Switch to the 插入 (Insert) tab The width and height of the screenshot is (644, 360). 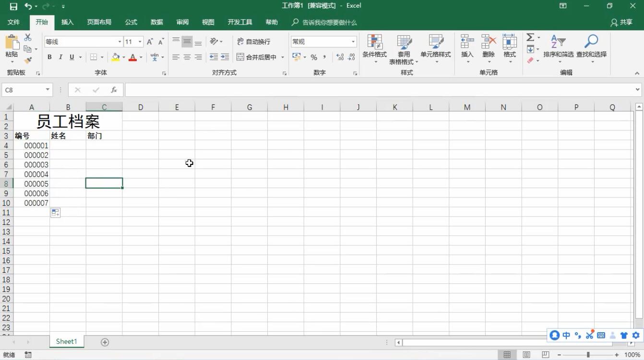pos(68,22)
